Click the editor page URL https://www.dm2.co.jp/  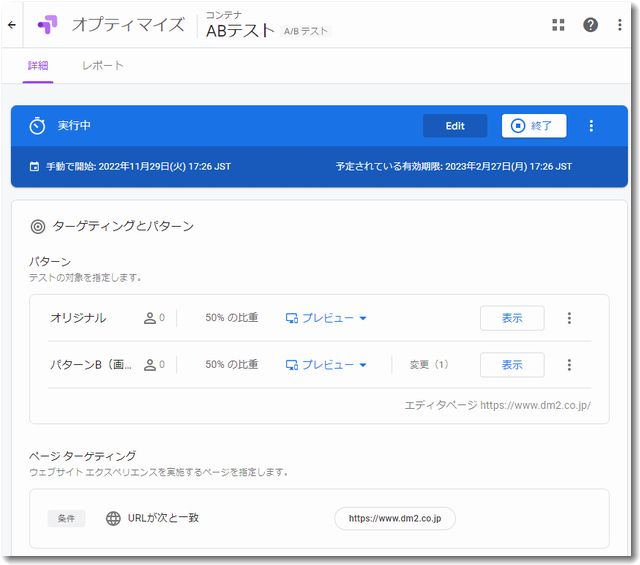point(535,405)
